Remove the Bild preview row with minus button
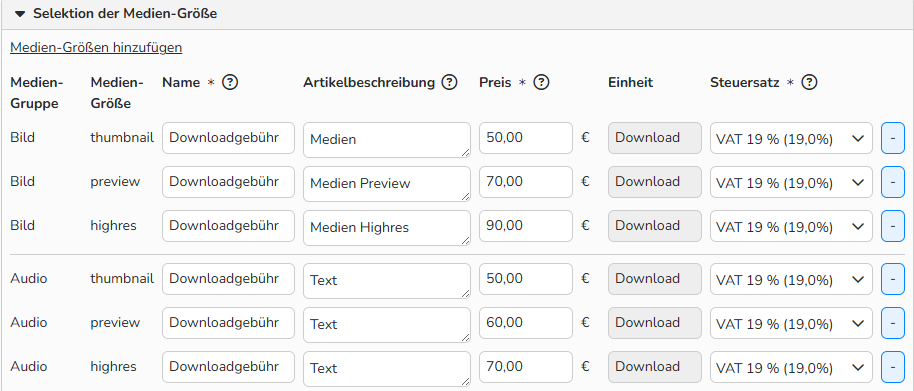The width and height of the screenshot is (914, 391). [x=892, y=182]
